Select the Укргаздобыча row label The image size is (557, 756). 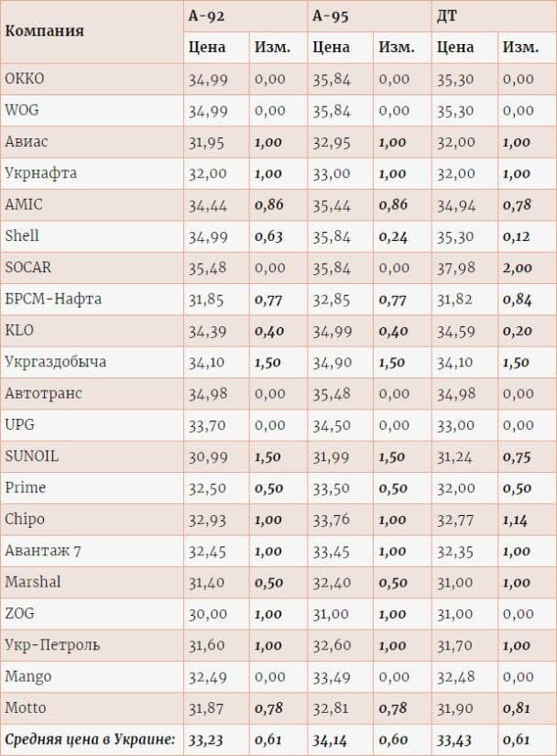point(55,361)
